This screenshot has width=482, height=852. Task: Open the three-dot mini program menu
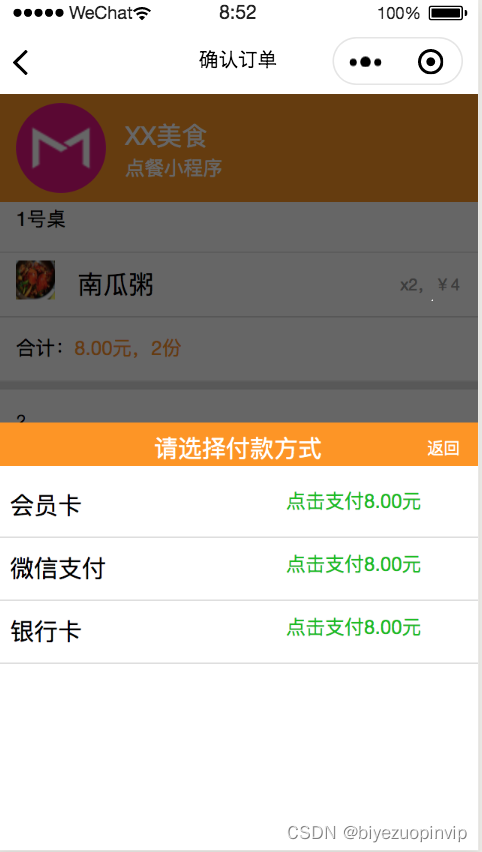(x=365, y=62)
